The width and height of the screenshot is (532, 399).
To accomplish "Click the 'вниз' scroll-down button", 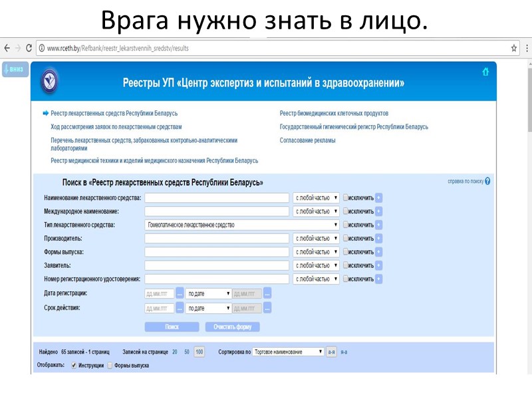I will point(15,69).
